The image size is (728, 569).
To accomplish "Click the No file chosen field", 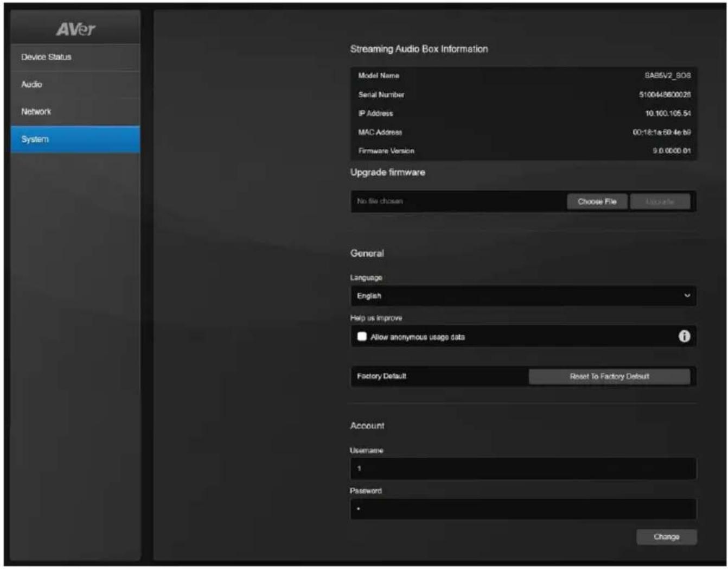I will pos(458,201).
